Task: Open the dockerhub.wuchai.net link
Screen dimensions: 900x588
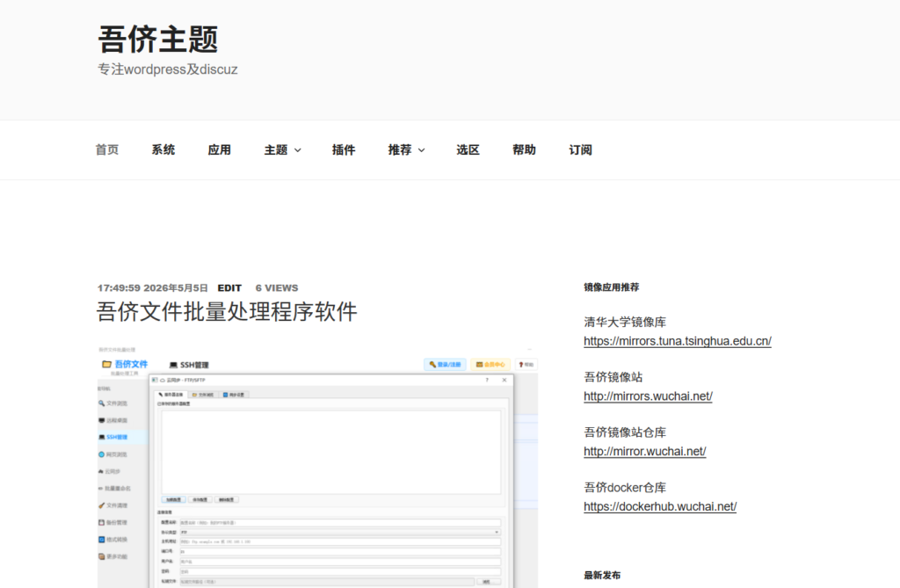Action: click(x=660, y=506)
